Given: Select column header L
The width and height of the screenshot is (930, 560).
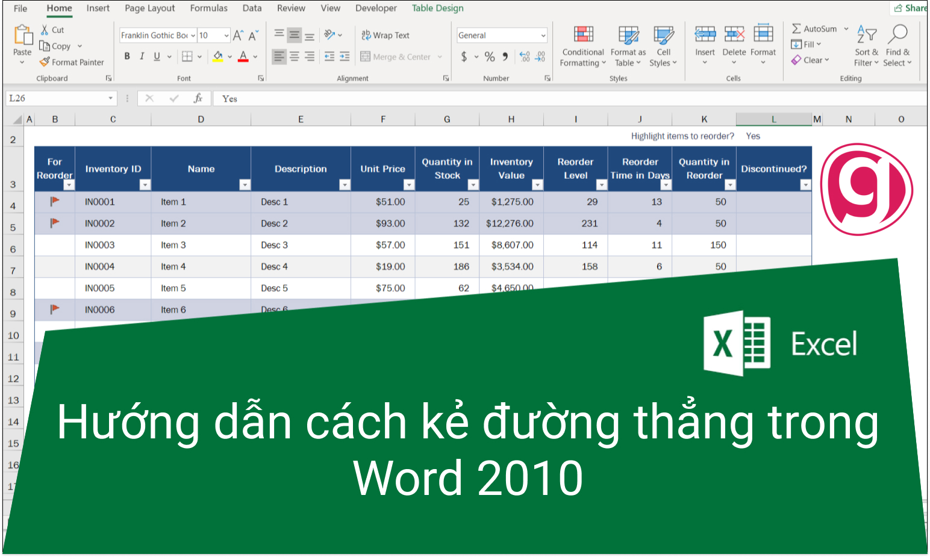Looking at the screenshot, I should pyautogui.click(x=773, y=119).
